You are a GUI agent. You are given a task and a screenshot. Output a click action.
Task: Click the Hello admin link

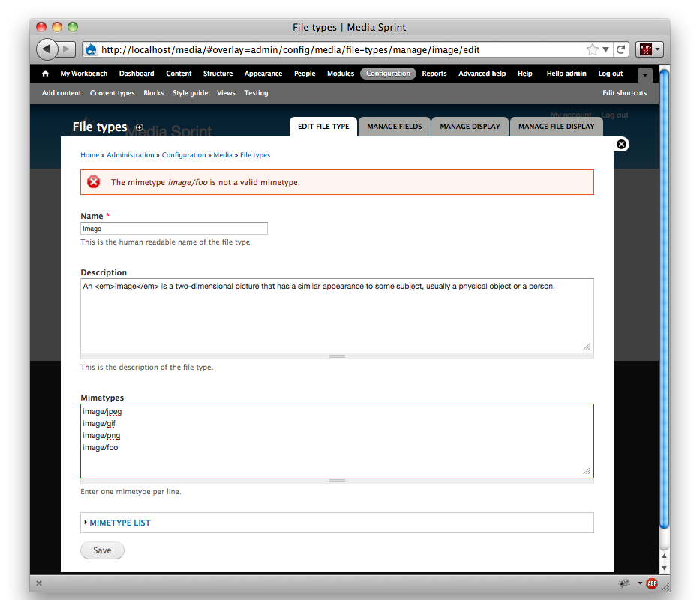pyautogui.click(x=566, y=73)
